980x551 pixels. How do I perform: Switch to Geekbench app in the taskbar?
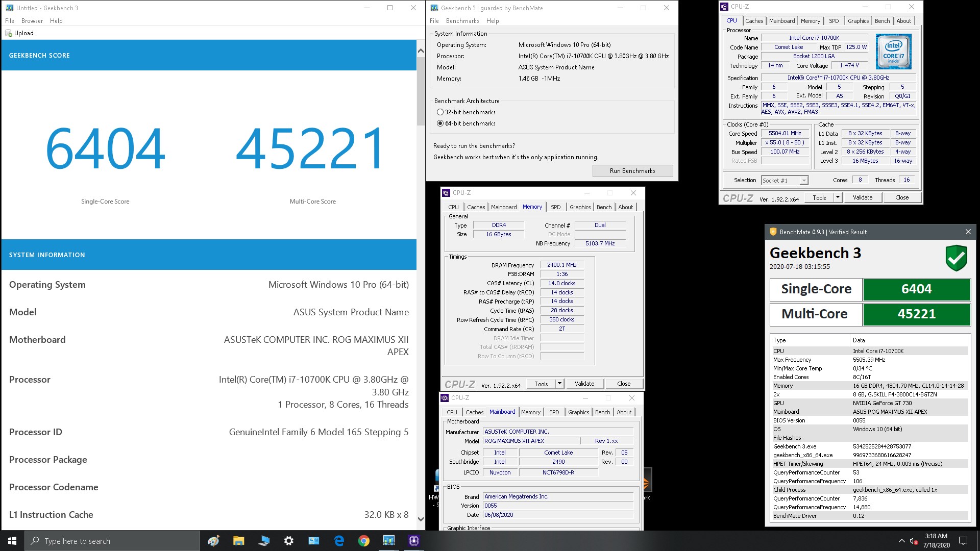pyautogui.click(x=389, y=541)
